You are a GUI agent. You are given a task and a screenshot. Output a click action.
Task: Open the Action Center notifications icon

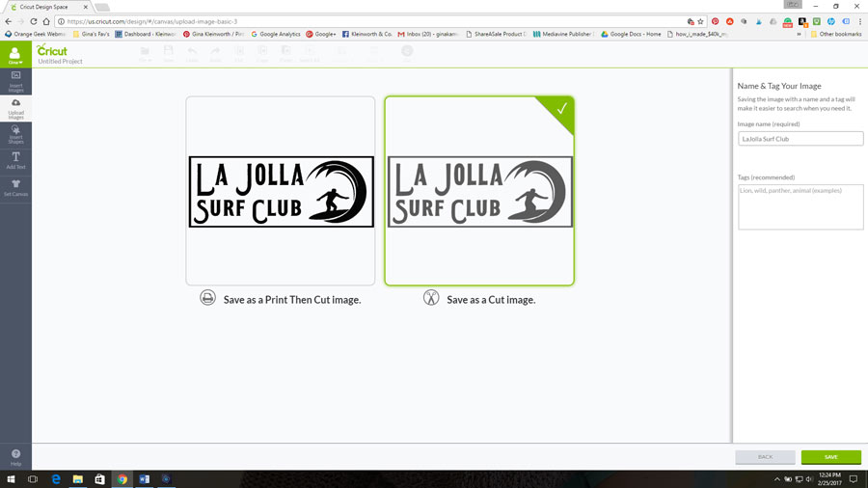tap(854, 479)
